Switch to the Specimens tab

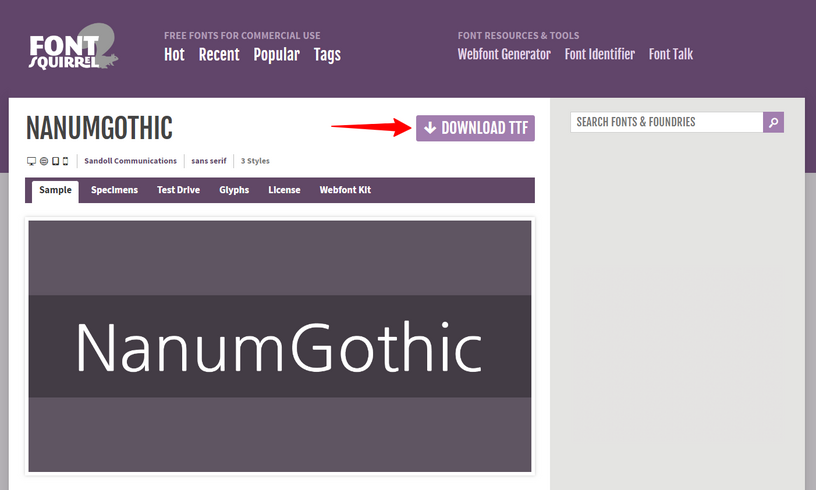point(114,190)
